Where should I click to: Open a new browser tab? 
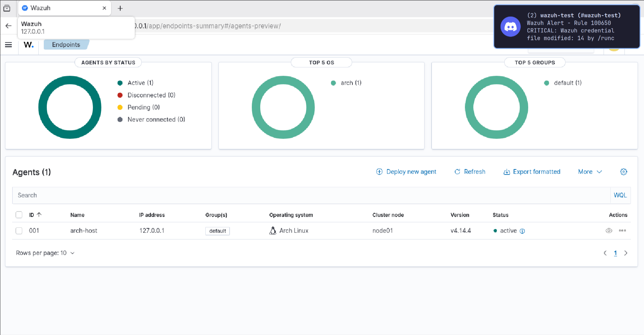click(x=120, y=8)
